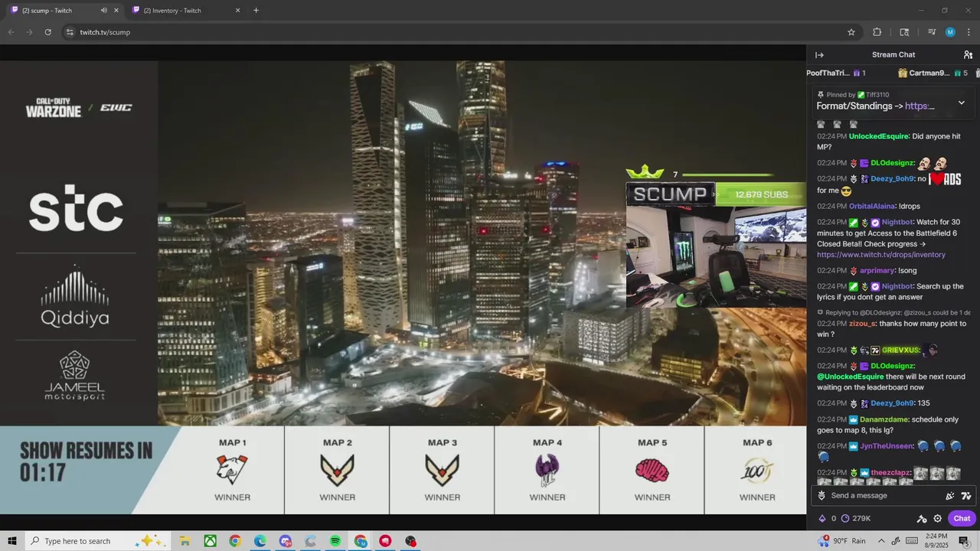Bookmark this page with the star icon
The height and width of the screenshot is (551, 980).
[x=851, y=32]
